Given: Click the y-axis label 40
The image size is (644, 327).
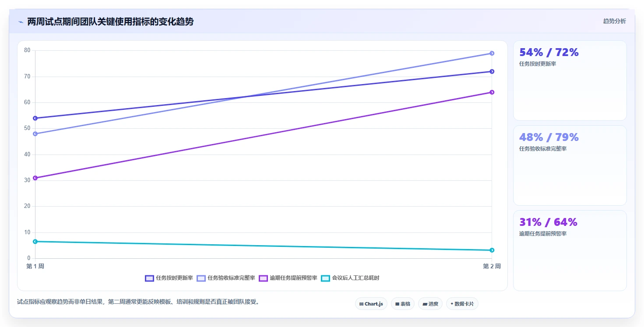Looking at the screenshot, I should pyautogui.click(x=27, y=154).
